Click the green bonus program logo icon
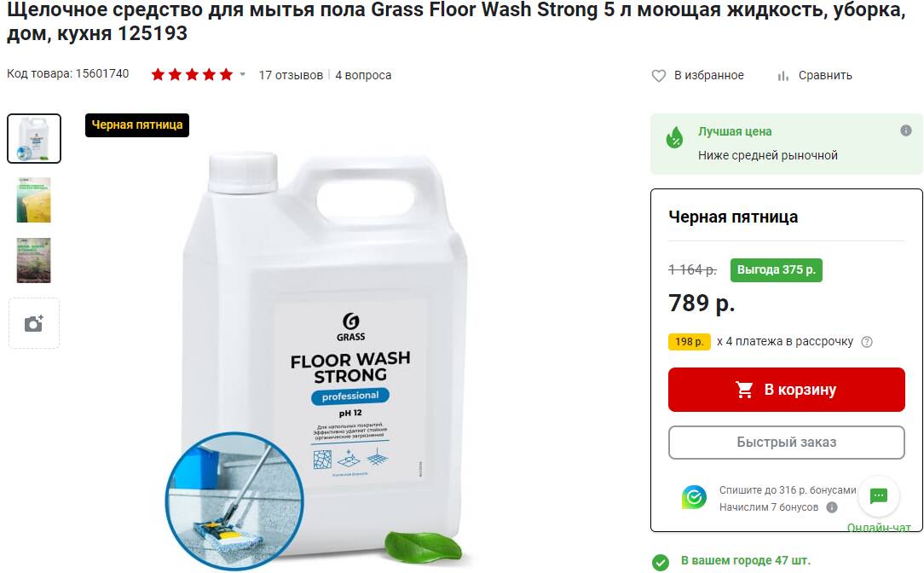 pos(694,498)
